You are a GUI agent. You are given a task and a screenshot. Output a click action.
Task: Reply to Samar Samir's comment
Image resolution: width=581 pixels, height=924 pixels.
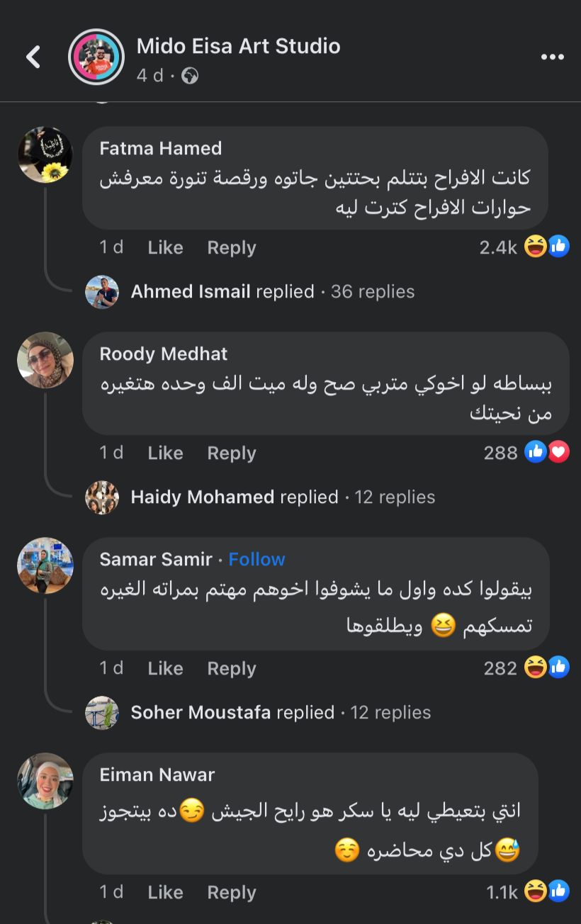tap(231, 668)
